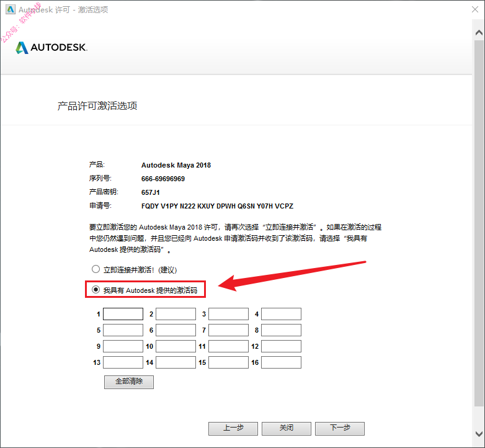Viewport: 485px width, 448px height.
Task: Click the 申请号 label
Action: coord(100,206)
